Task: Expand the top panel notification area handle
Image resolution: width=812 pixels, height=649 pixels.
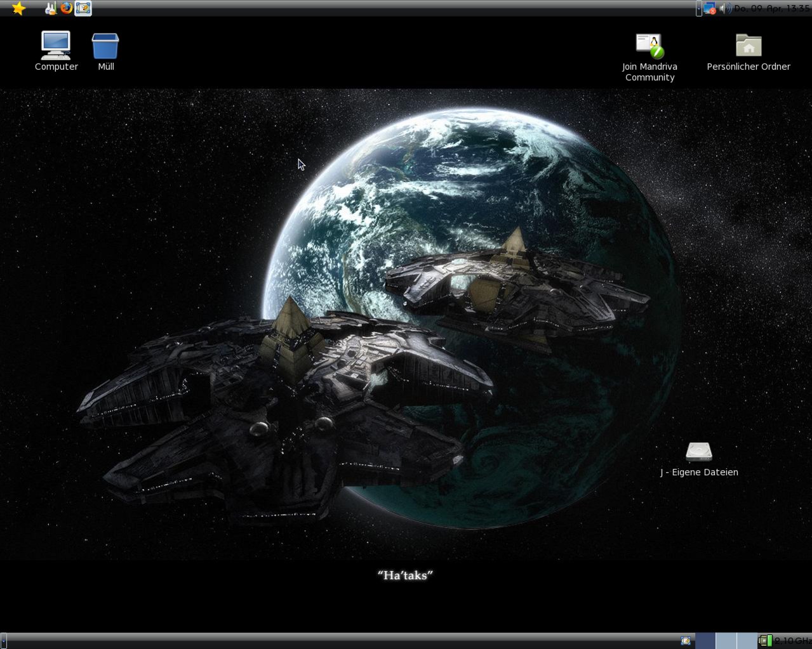Action: [x=698, y=8]
